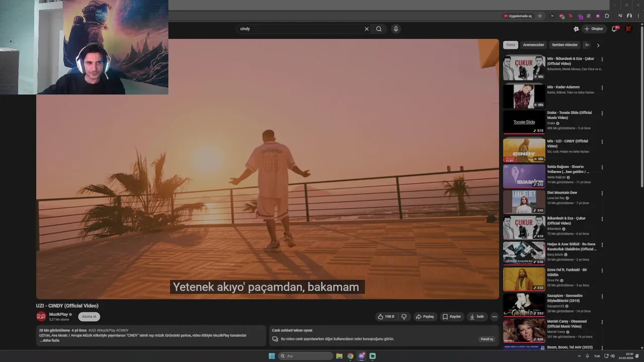Click Uygulamada aç in the address bar
Image resolution: width=644 pixels, height=362 pixels.
518,16
